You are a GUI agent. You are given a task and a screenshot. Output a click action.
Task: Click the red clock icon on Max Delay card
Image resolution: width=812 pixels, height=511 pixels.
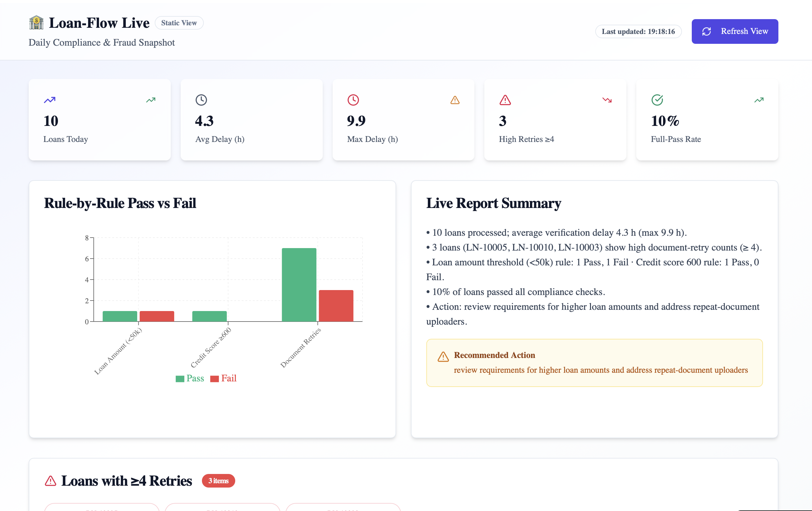tap(353, 100)
